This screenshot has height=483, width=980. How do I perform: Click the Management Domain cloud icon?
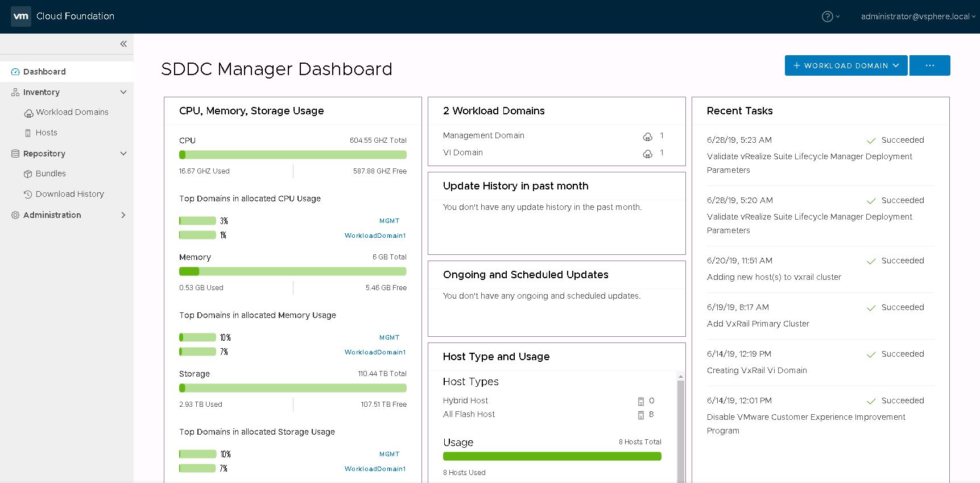[x=647, y=137]
